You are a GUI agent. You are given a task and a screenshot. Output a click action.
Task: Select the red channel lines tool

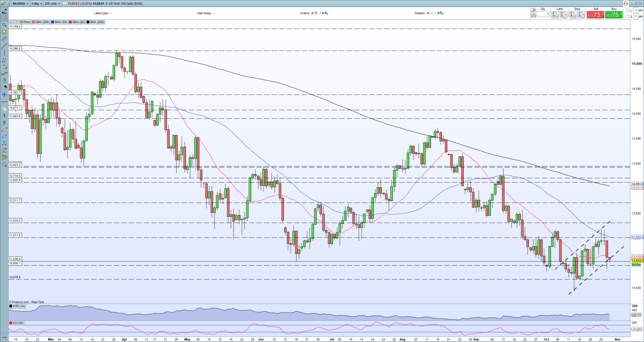tap(4, 150)
